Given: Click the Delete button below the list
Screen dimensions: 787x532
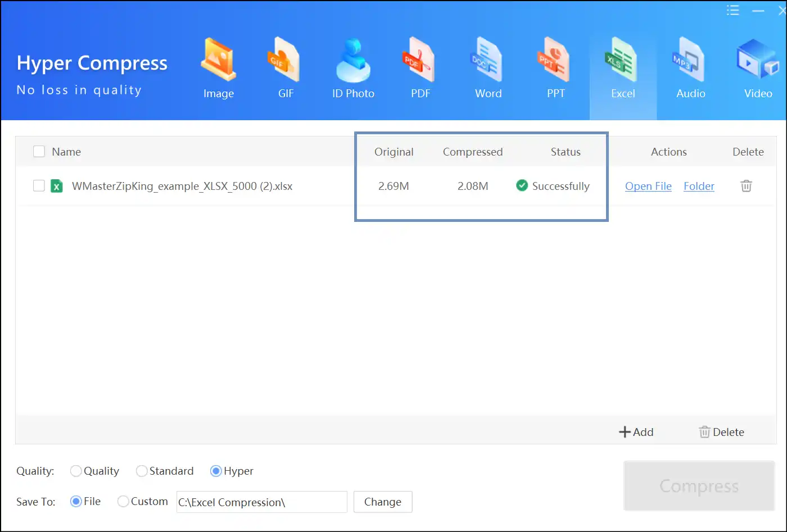Looking at the screenshot, I should click(x=721, y=432).
